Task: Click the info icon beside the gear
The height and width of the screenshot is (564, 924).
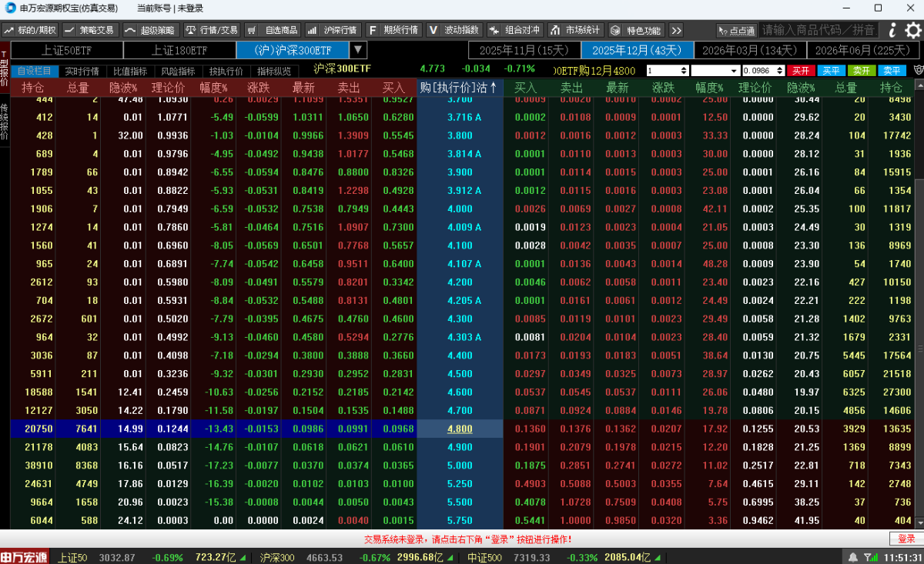Action: [x=892, y=30]
